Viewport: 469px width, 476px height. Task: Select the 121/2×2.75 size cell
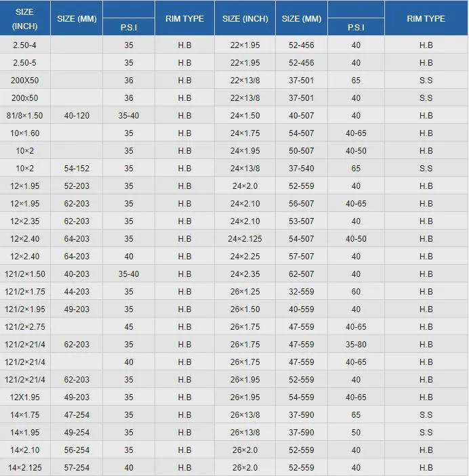(x=26, y=327)
